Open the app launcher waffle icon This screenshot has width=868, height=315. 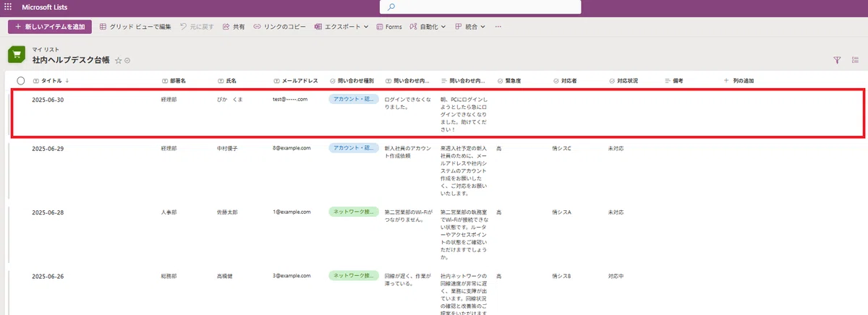click(8, 7)
